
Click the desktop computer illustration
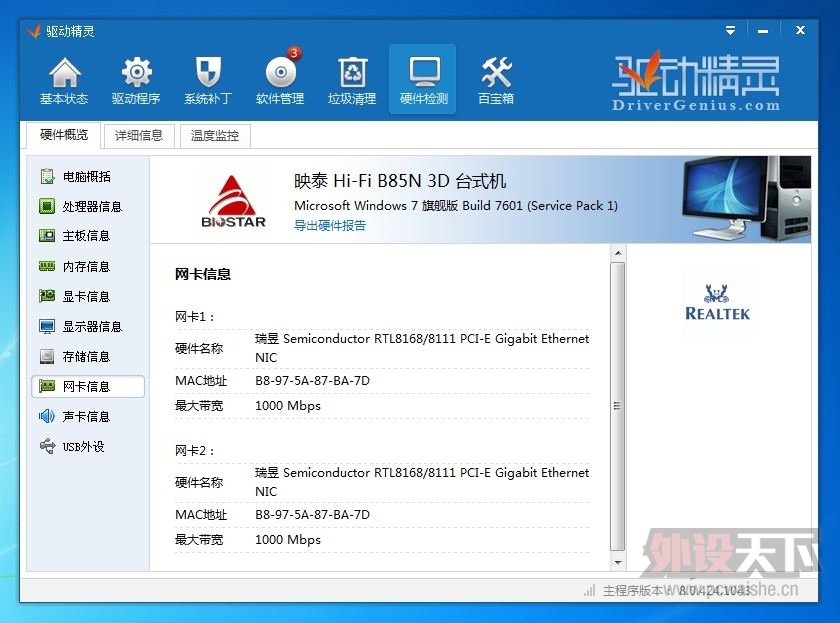click(746, 198)
